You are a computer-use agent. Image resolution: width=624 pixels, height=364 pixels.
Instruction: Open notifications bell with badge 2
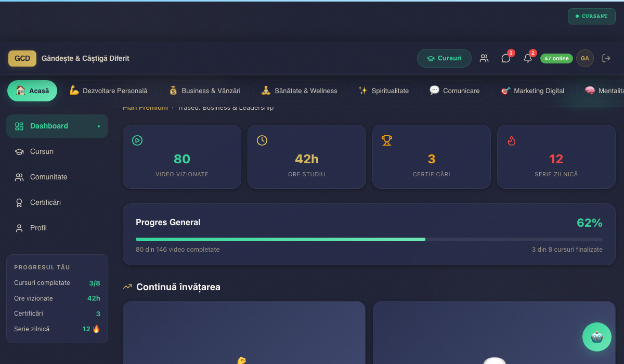[x=528, y=58]
